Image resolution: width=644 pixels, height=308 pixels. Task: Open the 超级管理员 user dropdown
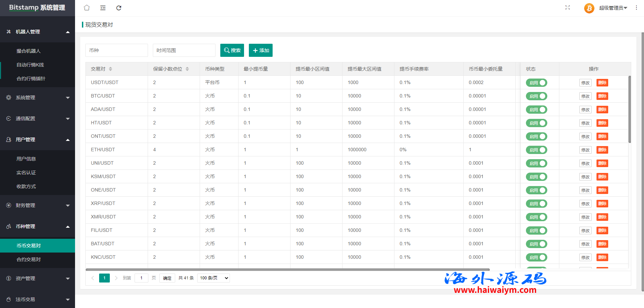(x=613, y=8)
